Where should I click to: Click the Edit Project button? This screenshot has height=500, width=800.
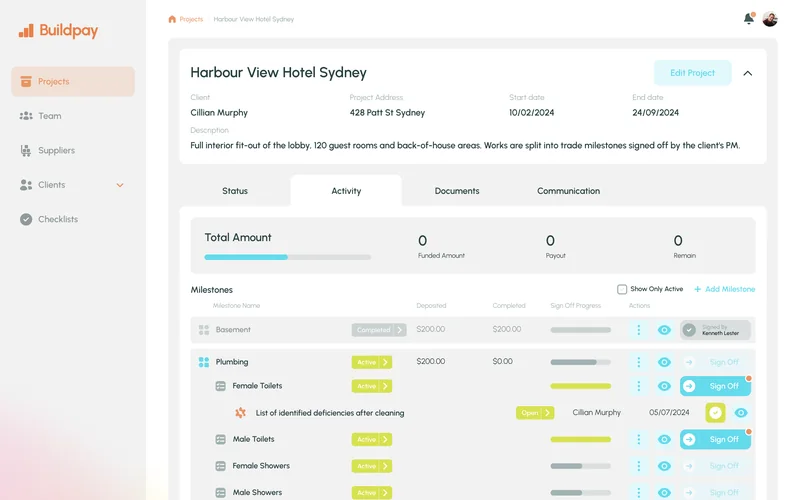pyautogui.click(x=692, y=73)
